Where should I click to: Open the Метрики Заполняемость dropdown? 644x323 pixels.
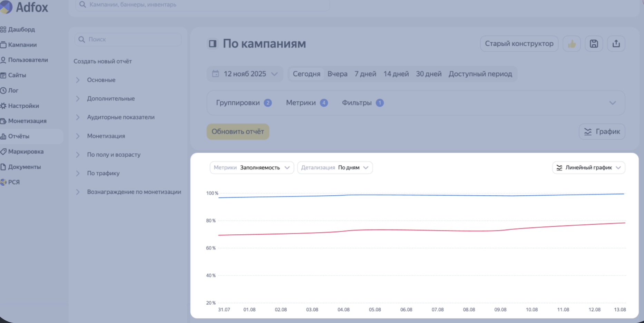pyautogui.click(x=252, y=168)
